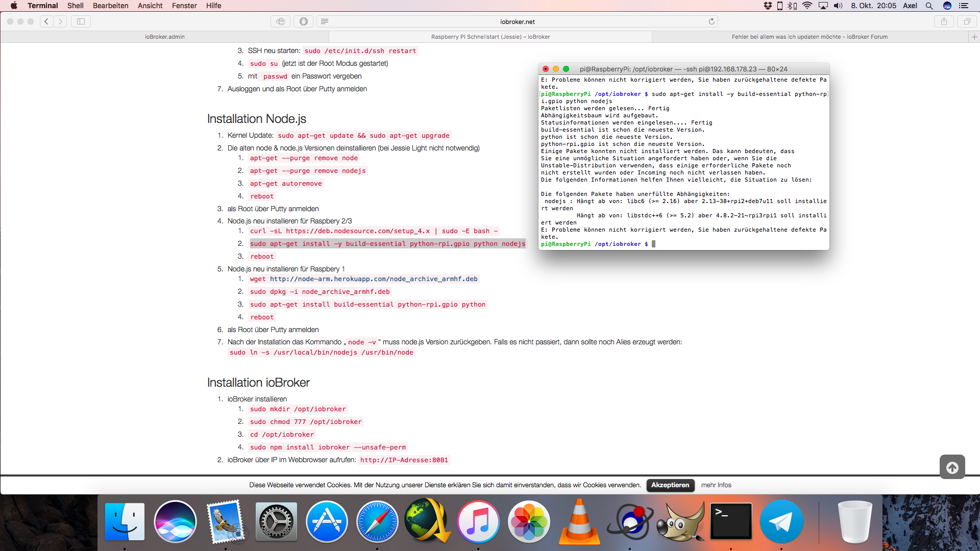Screen dimensions: 980x551
Task: Click the mehr Infos link
Action: coord(716,485)
